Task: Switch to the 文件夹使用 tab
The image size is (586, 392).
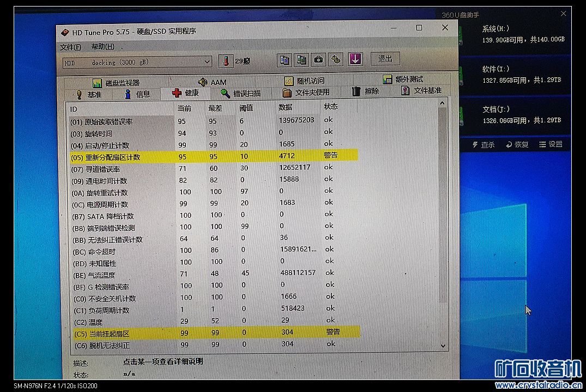Action: click(x=306, y=92)
